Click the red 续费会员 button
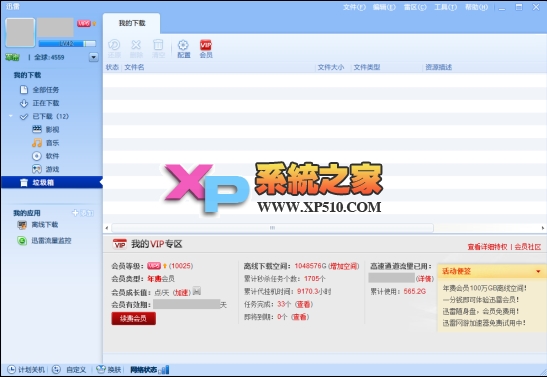This screenshot has width=547, height=377. click(x=134, y=318)
